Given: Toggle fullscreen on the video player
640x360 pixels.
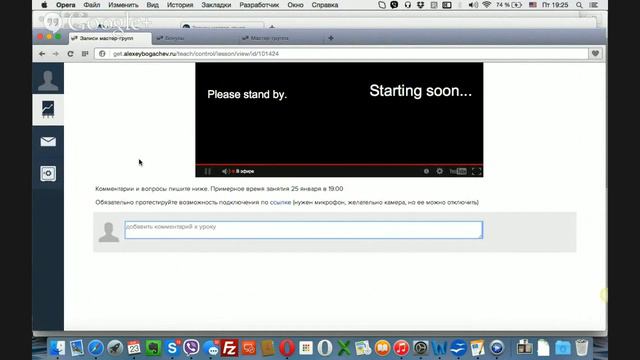Looking at the screenshot, I should (x=476, y=171).
